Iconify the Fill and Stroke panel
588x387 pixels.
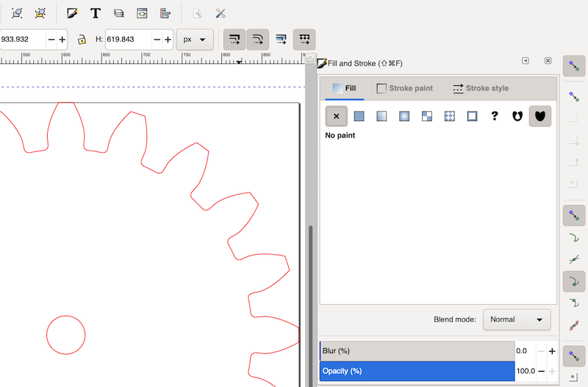click(x=526, y=61)
